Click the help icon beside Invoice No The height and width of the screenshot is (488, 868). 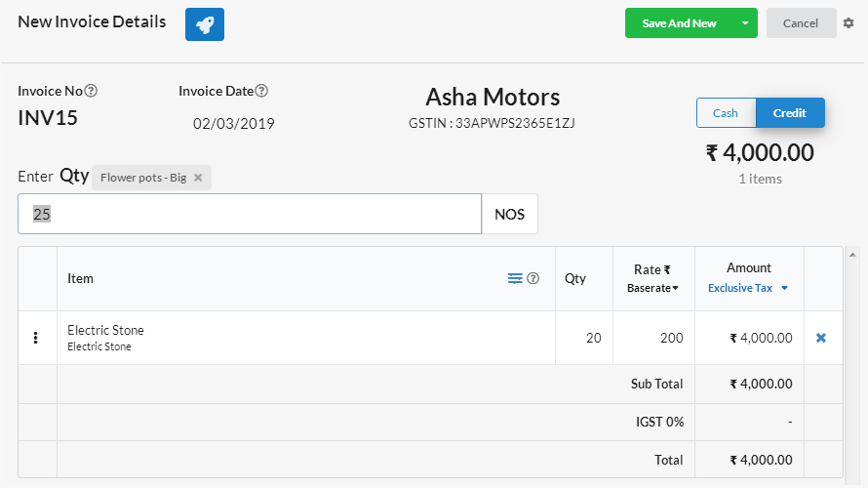click(91, 91)
